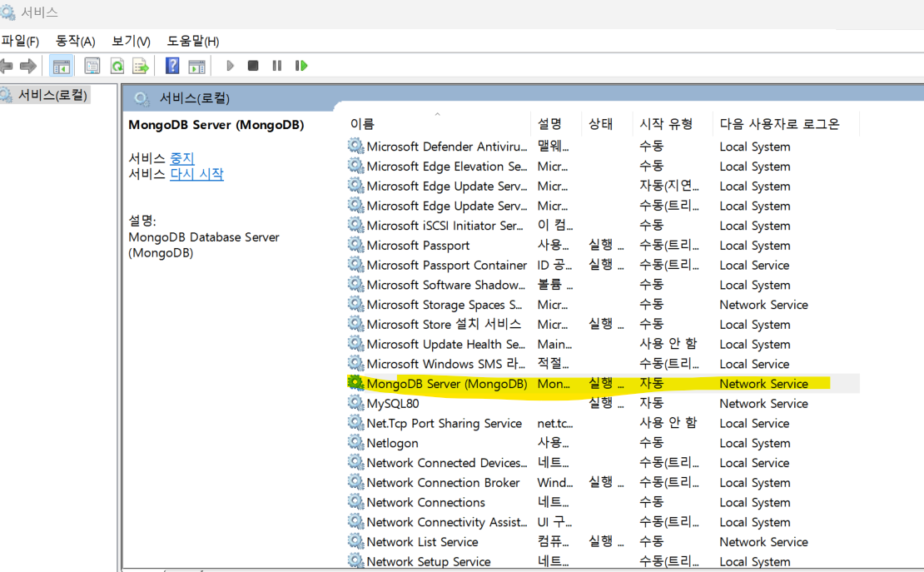Click gear icon of MySQL80 row
The width and height of the screenshot is (924, 572).
(x=355, y=403)
